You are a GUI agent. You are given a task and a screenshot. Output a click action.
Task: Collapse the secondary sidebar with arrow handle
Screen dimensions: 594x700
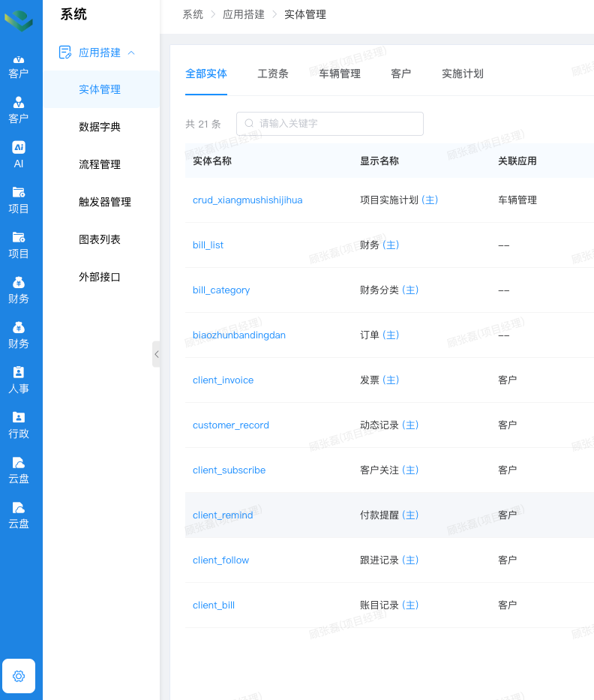[156, 353]
